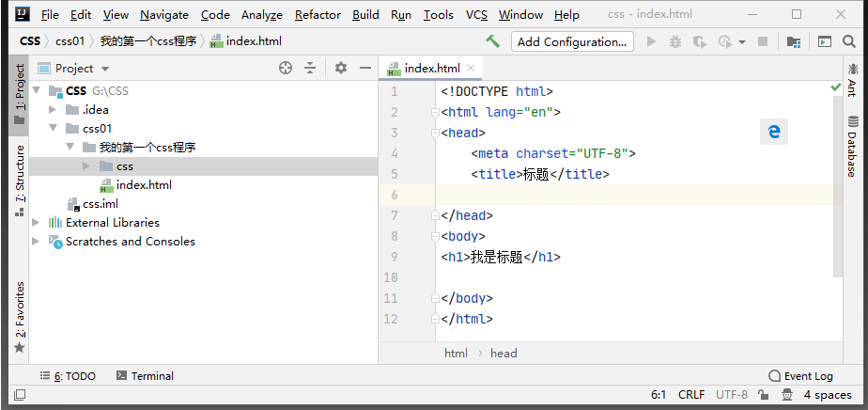The image size is (868, 410).
Task: Open the Database tool window
Action: (851, 147)
